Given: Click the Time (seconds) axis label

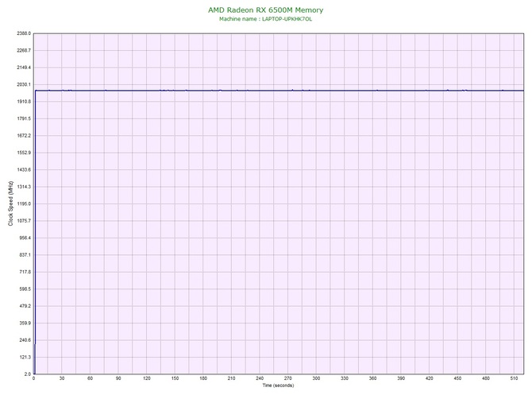Looking at the screenshot, I should point(278,385).
